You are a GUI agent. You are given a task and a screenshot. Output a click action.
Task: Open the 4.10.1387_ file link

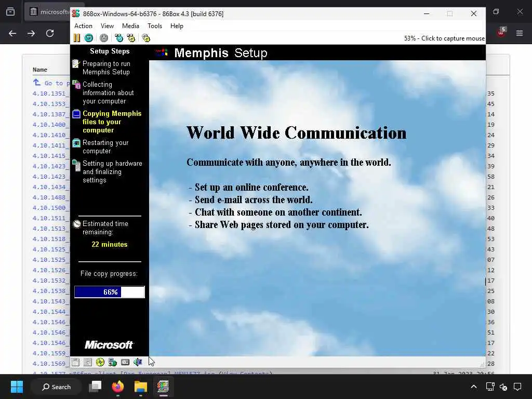click(51, 114)
